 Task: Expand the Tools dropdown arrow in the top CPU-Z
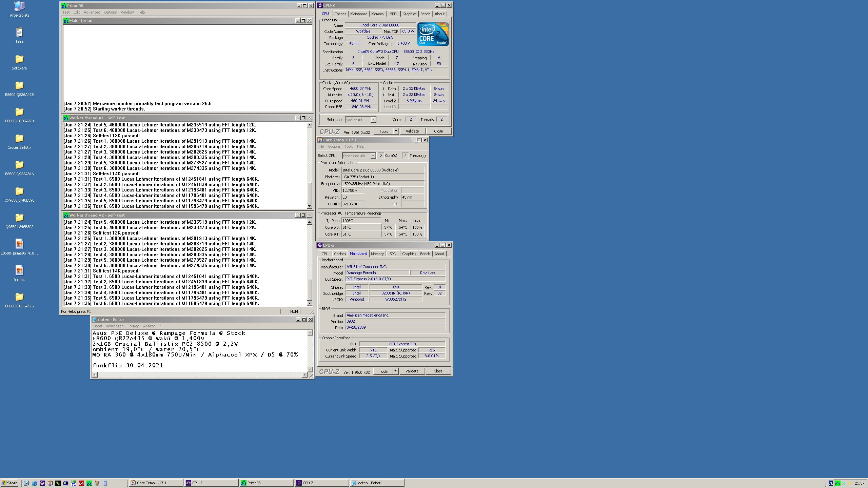[x=395, y=131]
